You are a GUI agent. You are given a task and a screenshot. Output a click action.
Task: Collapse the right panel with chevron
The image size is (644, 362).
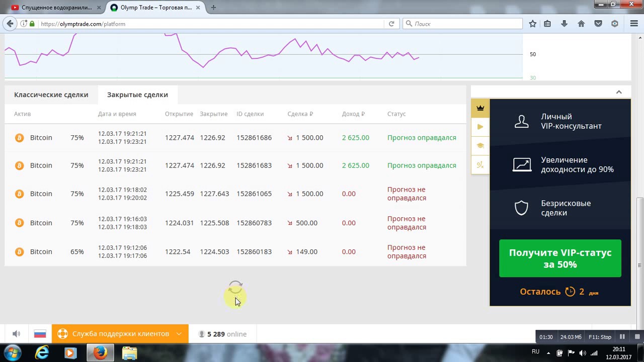[619, 92]
